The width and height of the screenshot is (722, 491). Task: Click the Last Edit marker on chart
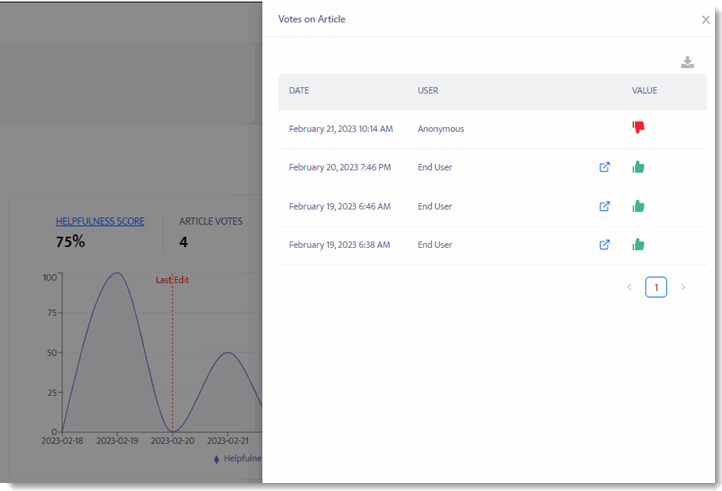172,280
